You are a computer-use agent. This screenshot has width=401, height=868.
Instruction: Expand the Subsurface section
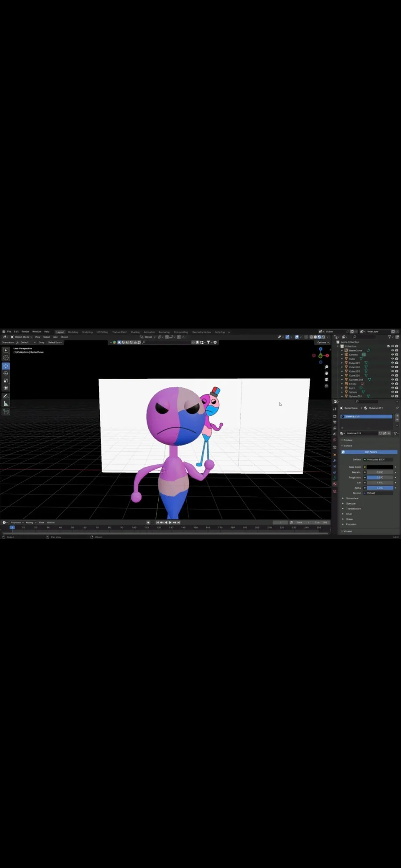(x=352, y=498)
